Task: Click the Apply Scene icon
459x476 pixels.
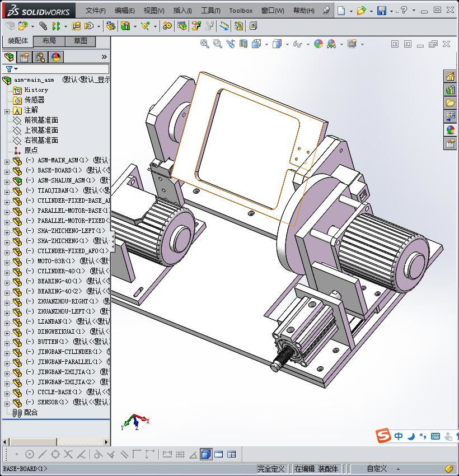Action: pyautogui.click(x=331, y=44)
